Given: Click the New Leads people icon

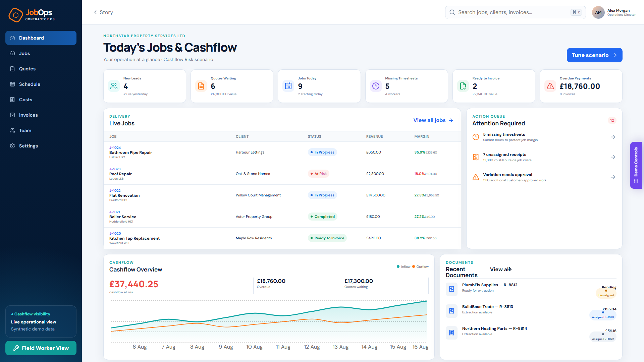Looking at the screenshot, I should click(114, 86).
